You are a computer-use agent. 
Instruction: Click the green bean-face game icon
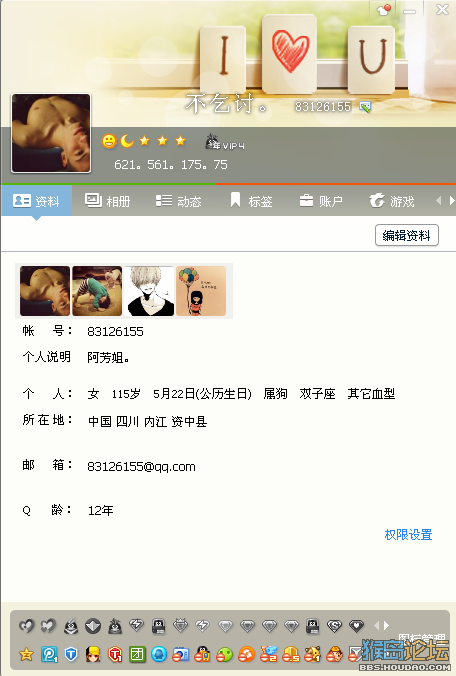(225, 654)
